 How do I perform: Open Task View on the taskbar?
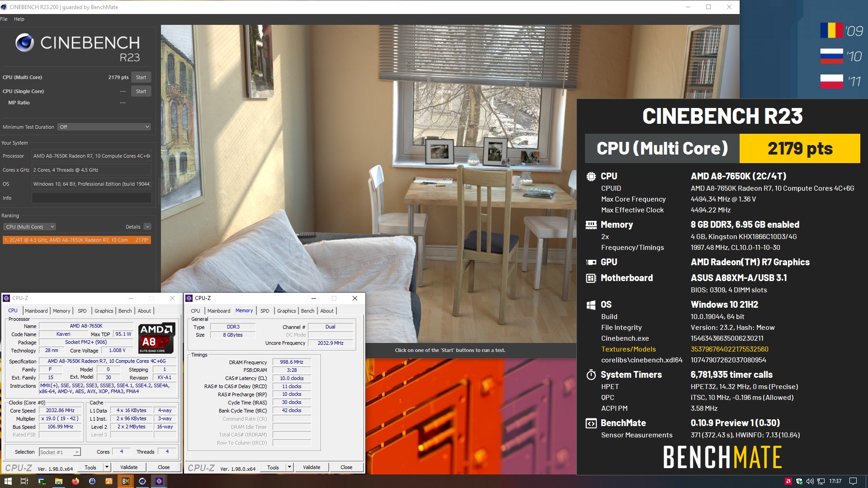click(x=24, y=481)
